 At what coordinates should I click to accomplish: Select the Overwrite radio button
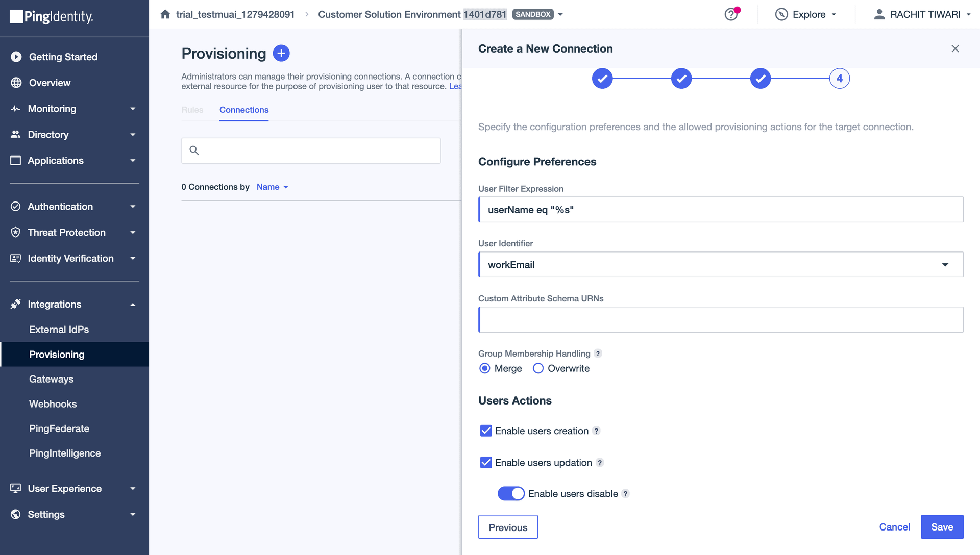pyautogui.click(x=537, y=368)
